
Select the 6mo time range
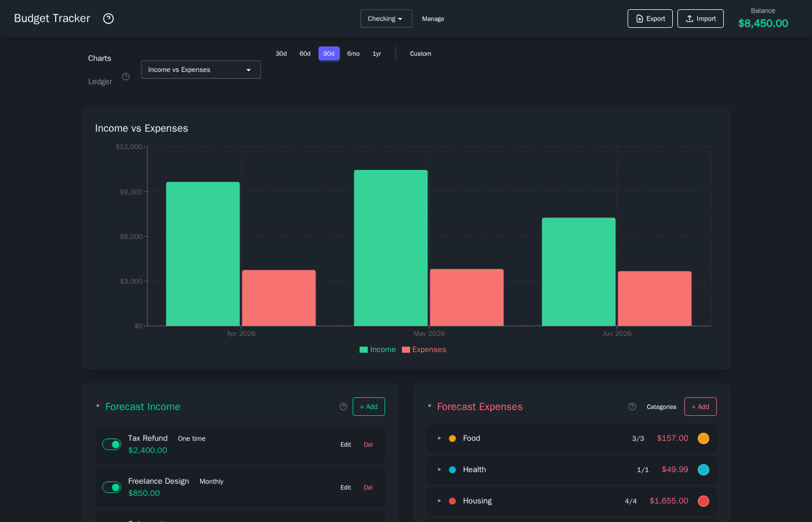[353, 54]
